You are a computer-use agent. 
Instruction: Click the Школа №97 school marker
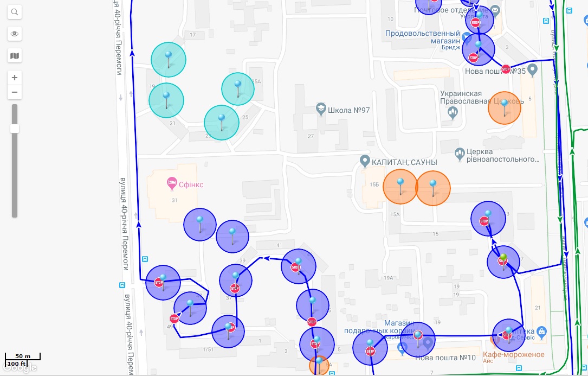tap(321, 110)
